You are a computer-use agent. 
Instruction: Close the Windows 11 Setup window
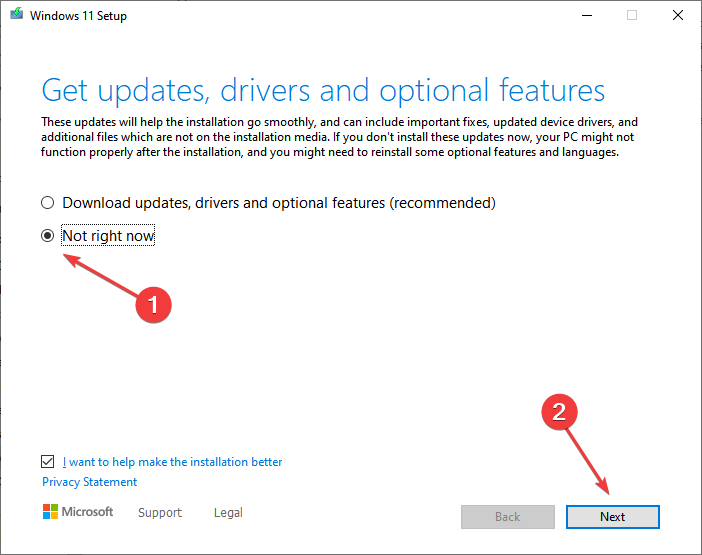tap(678, 15)
